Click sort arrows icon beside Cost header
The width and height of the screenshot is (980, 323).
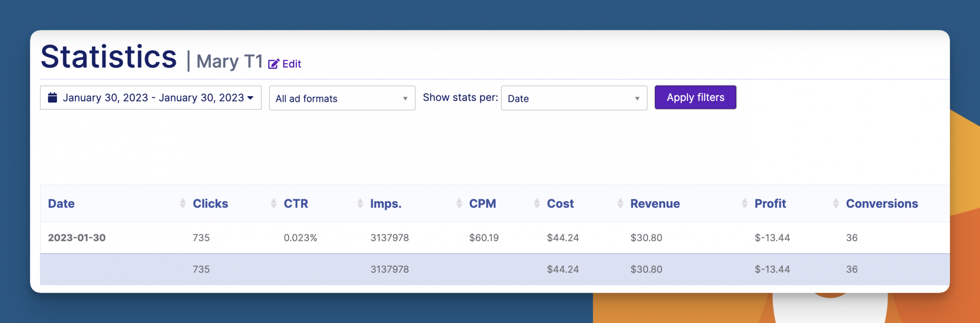[x=621, y=204]
